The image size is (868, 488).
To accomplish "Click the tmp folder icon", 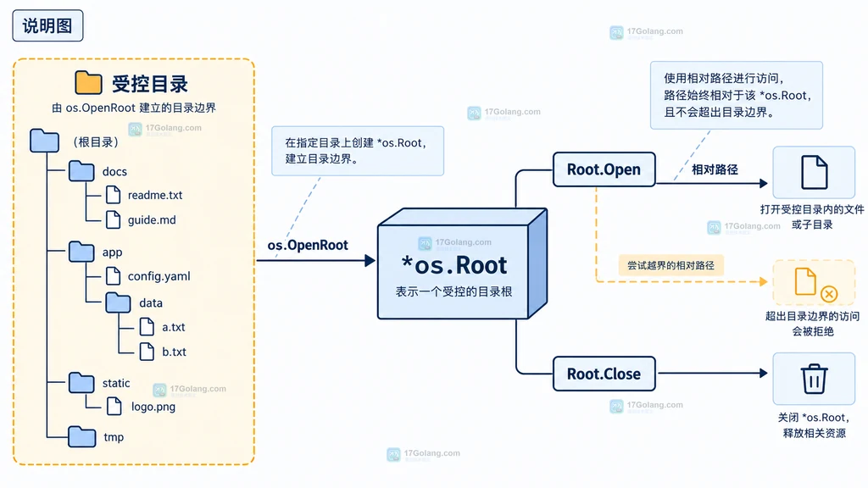I will tap(82, 436).
